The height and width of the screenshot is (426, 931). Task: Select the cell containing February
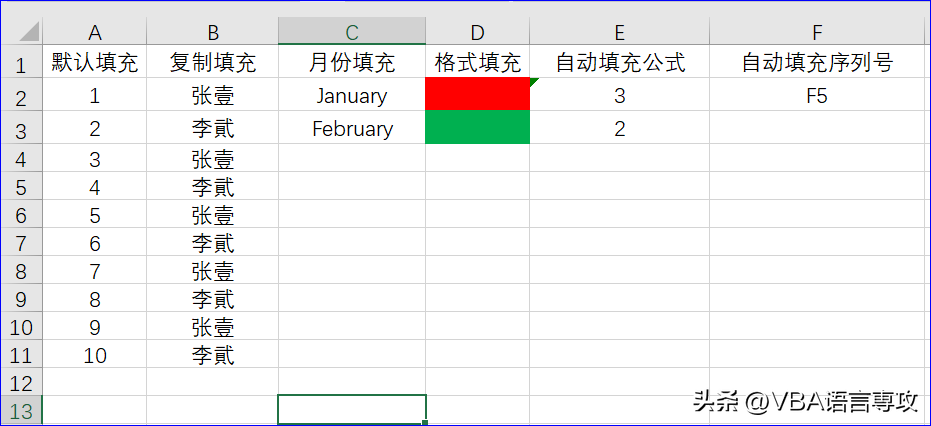coord(351,129)
